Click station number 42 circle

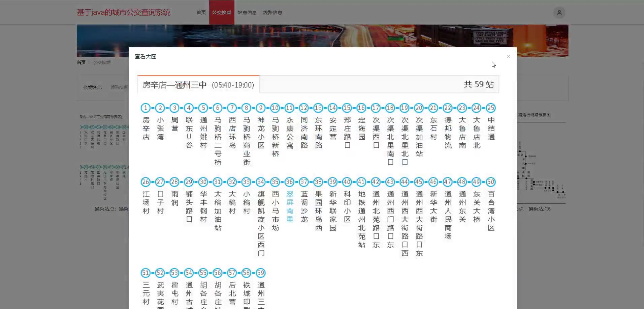tap(376, 182)
